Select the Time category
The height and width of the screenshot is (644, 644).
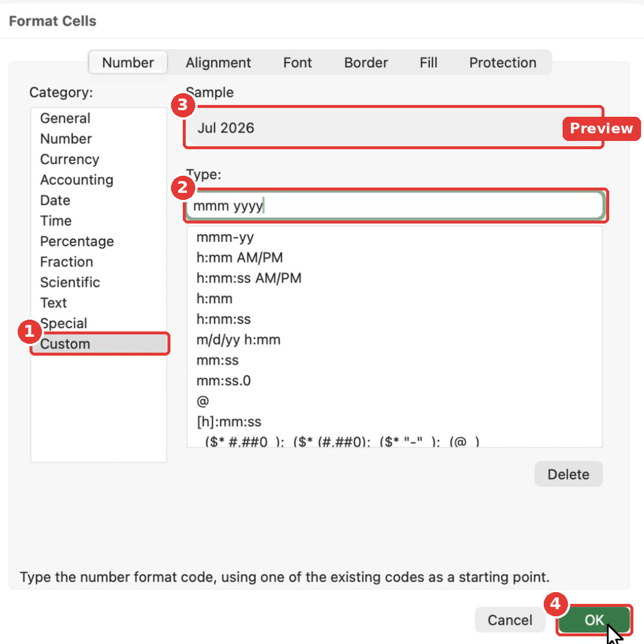(98, 221)
